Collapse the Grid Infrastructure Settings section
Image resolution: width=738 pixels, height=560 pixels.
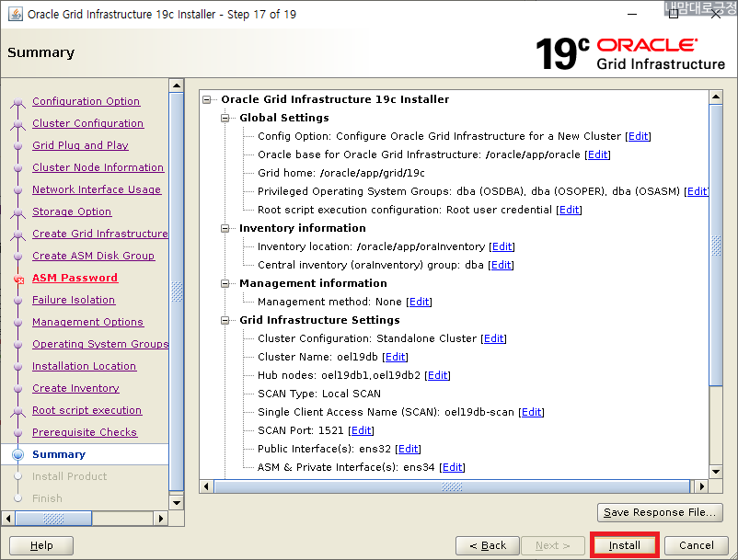click(x=225, y=320)
